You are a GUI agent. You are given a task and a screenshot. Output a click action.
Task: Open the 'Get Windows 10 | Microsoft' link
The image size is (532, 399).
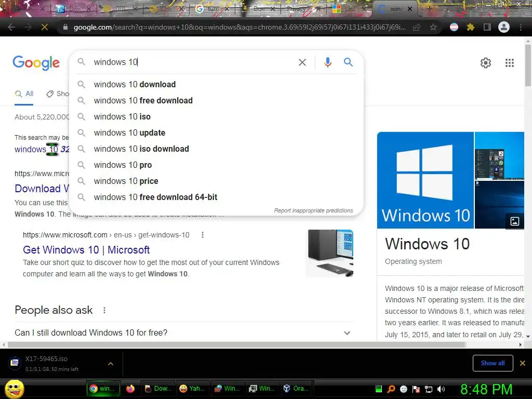click(86, 250)
